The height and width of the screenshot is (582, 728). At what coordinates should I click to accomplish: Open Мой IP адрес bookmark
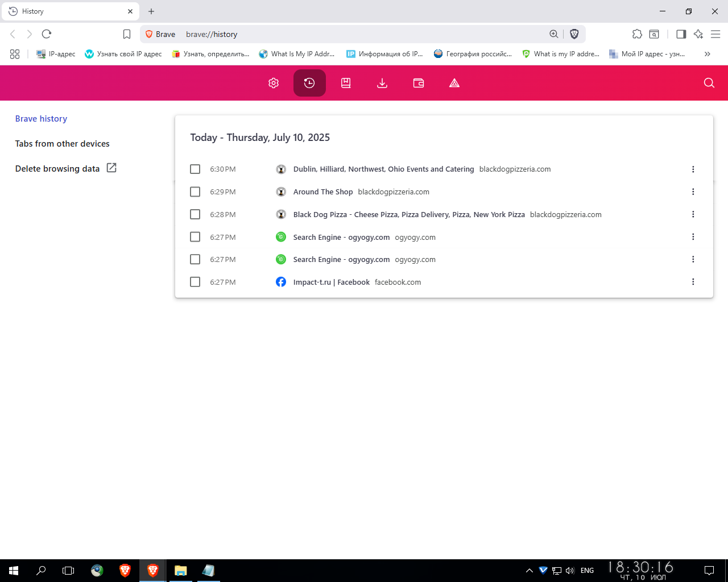[647, 54]
